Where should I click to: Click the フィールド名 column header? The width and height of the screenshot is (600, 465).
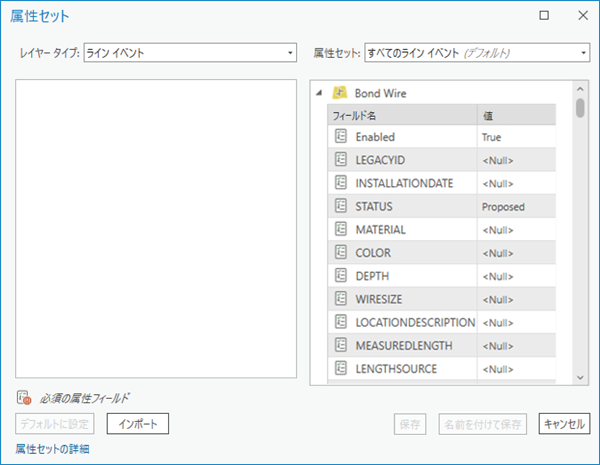click(401, 115)
